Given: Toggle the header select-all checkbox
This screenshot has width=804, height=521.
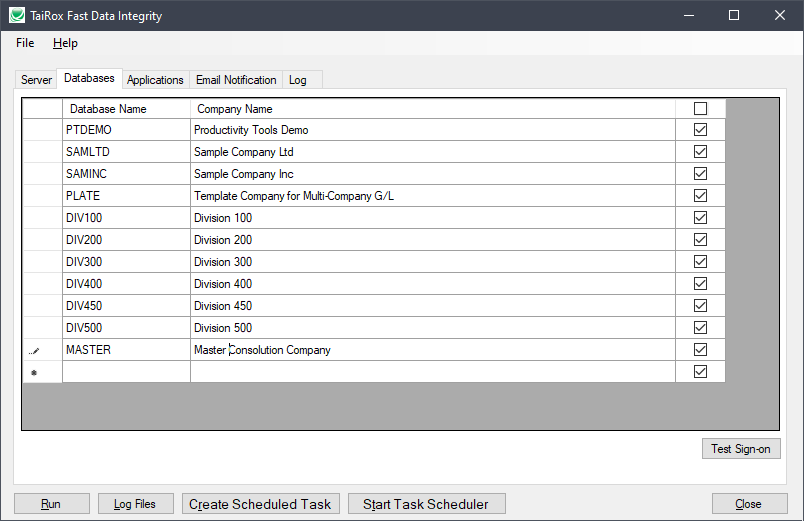Looking at the screenshot, I should (700, 109).
